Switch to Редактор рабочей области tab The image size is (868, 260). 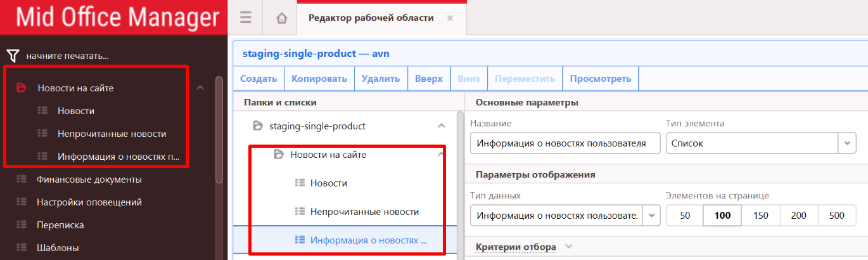pyautogui.click(x=371, y=18)
